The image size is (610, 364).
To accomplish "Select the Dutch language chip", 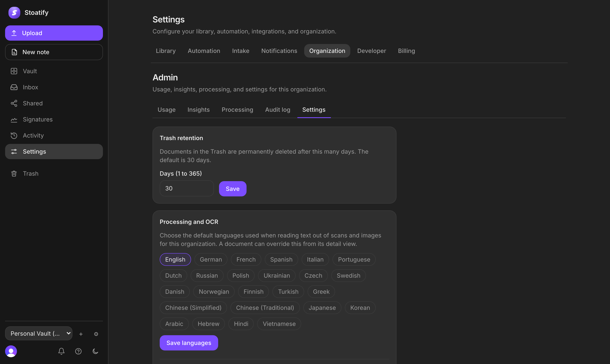I will click(173, 276).
